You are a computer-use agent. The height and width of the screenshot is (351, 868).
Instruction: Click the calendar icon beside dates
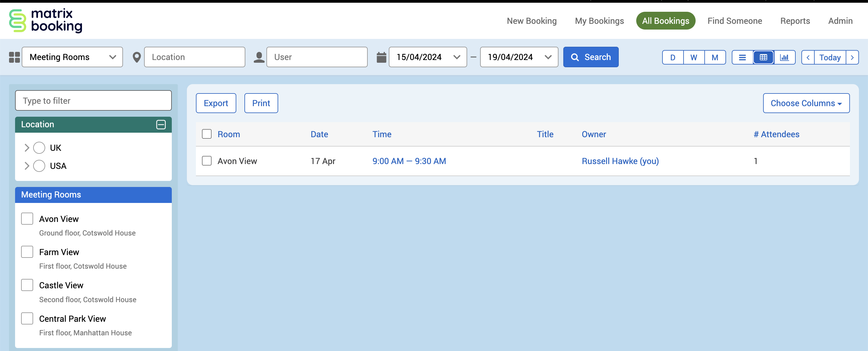pos(381,57)
